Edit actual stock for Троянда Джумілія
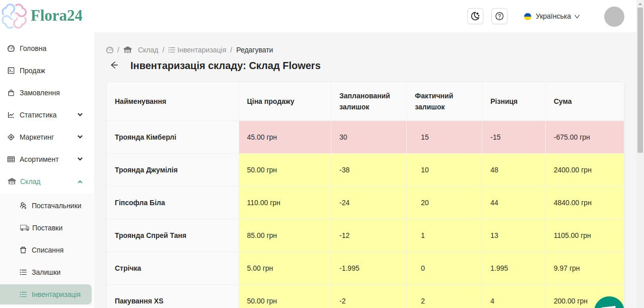Image resolution: width=644 pixels, height=308 pixels. point(443,170)
